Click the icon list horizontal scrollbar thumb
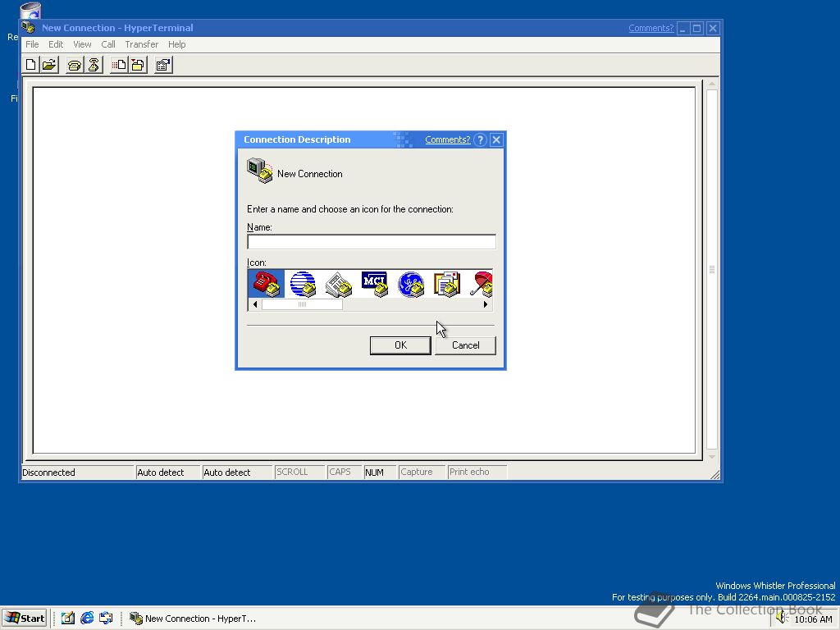Viewport: 840px width, 630px height. [x=302, y=304]
